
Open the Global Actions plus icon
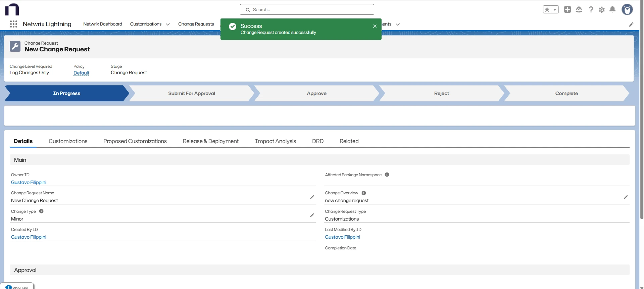click(x=567, y=10)
